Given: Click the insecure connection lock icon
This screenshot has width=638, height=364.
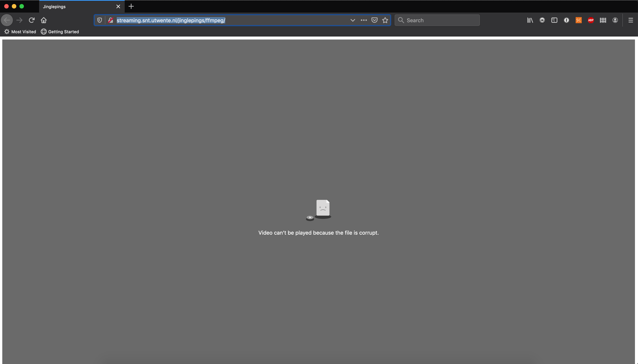Looking at the screenshot, I should click(110, 20).
